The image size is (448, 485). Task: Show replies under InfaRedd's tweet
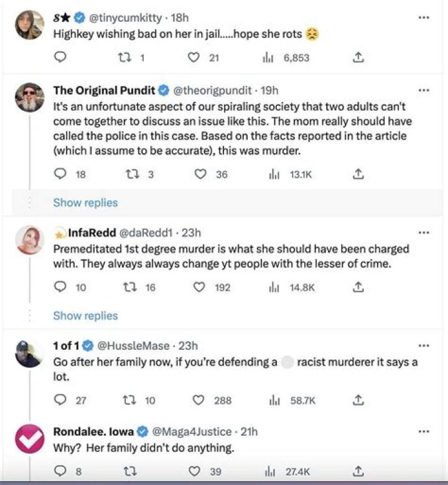pos(86,316)
